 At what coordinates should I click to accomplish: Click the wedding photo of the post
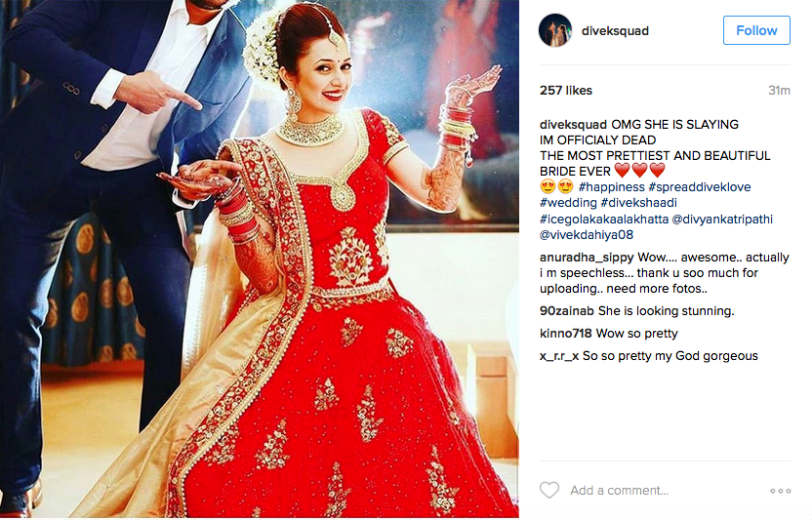point(260,259)
